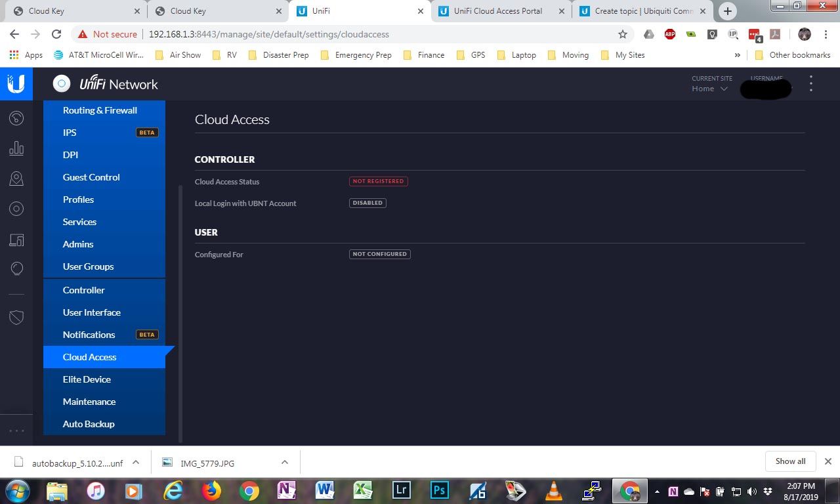This screenshot has height=504, width=840.
Task: Open the Clients icon in left sidebar
Action: tap(16, 240)
